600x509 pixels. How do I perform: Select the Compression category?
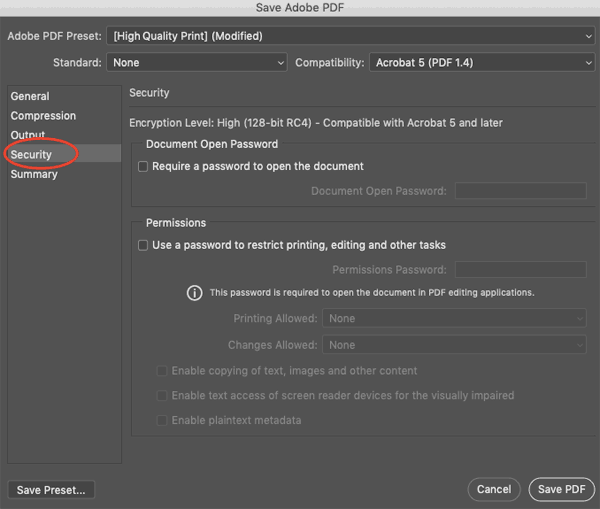point(43,116)
